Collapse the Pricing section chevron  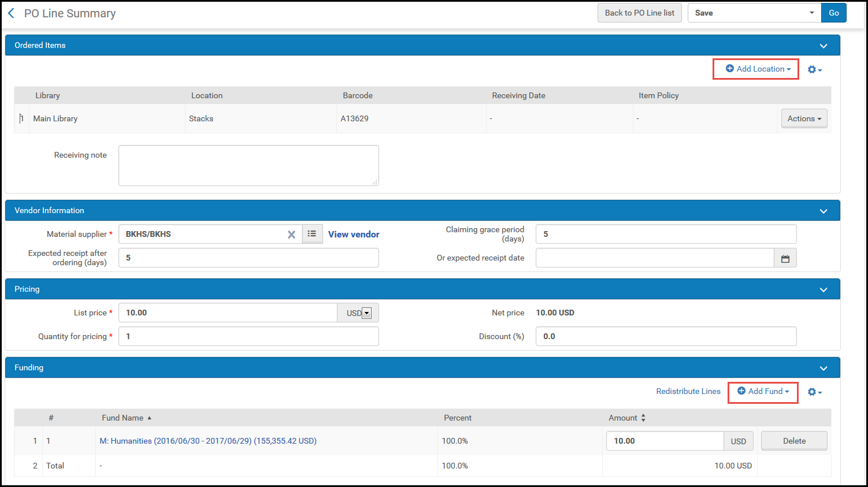coord(824,289)
